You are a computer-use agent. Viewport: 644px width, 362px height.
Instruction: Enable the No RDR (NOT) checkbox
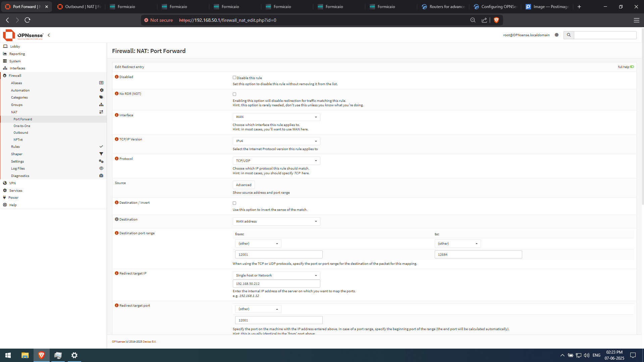234,94
